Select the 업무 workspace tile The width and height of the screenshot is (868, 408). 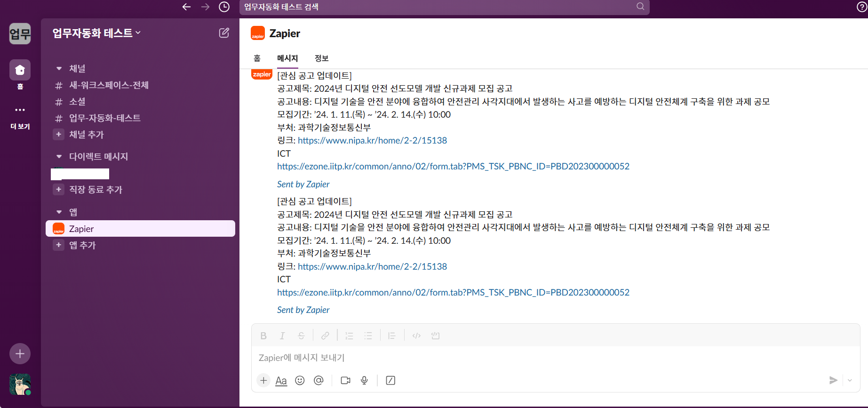click(x=20, y=34)
